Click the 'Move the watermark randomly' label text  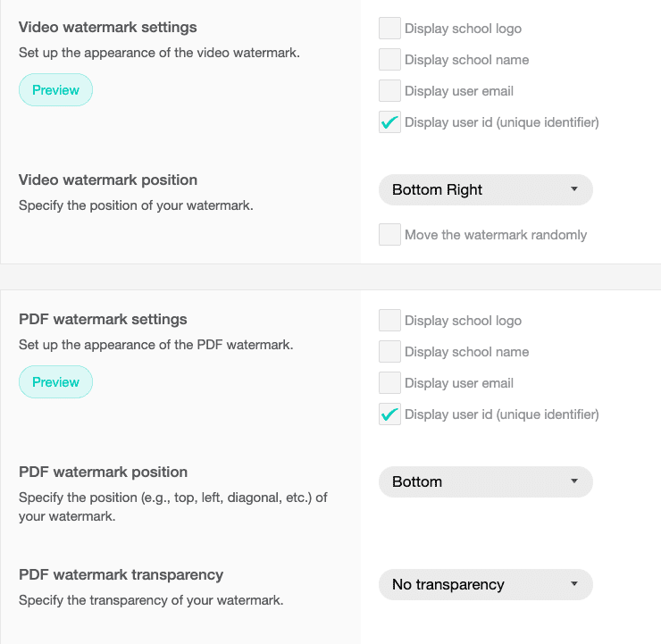496,235
